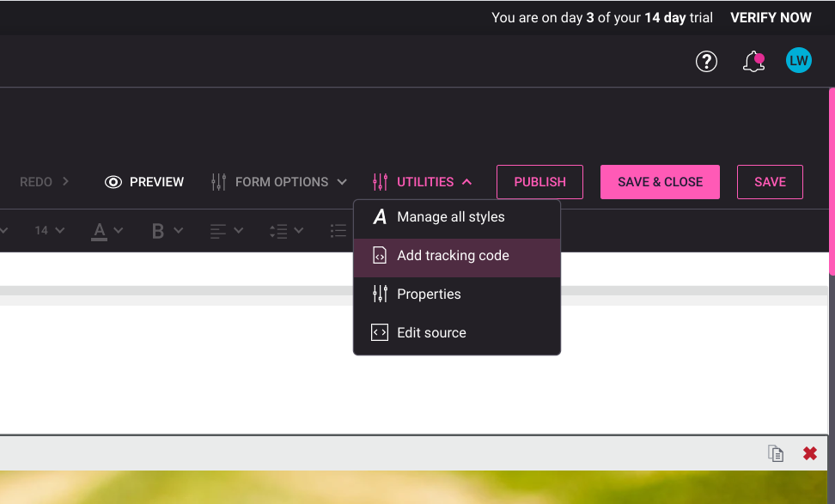Open the Bold style dropdown arrow
The height and width of the screenshot is (504, 835).
179,230
